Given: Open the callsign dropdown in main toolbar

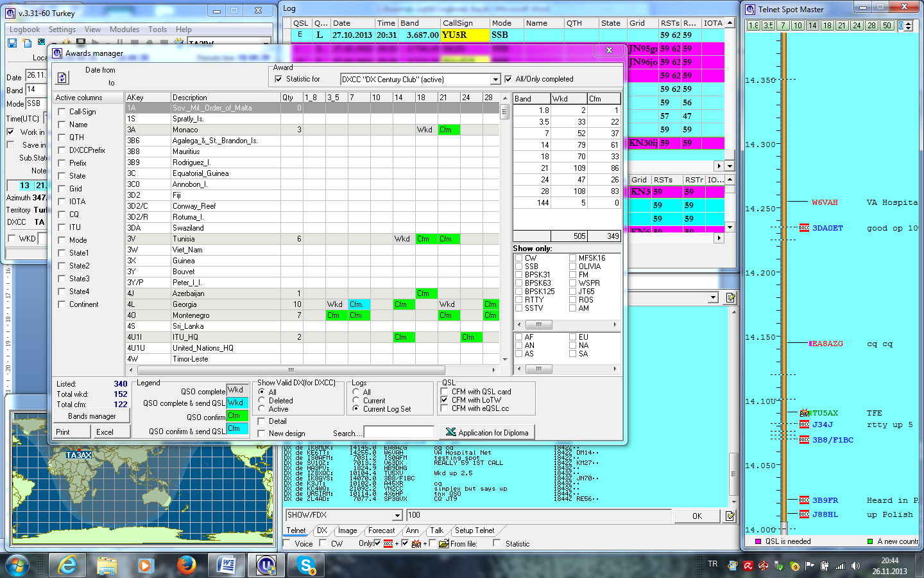Looking at the screenshot, I should tap(266, 43).
